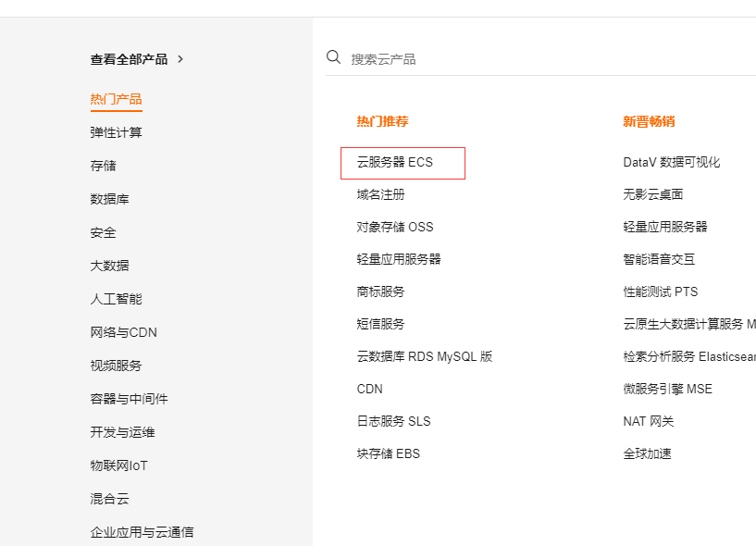Viewport: 756px width, 546px height.
Task: Open 无影云桌面 link
Action: coord(653,194)
